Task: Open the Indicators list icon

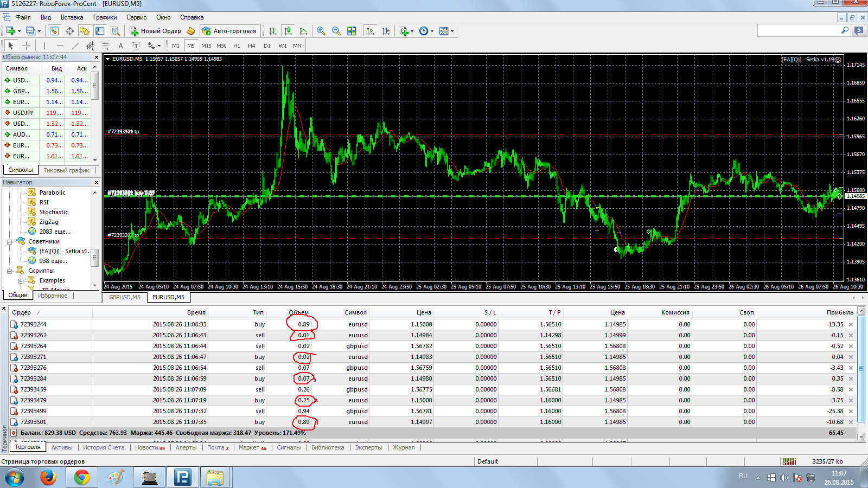Action: click(x=404, y=31)
